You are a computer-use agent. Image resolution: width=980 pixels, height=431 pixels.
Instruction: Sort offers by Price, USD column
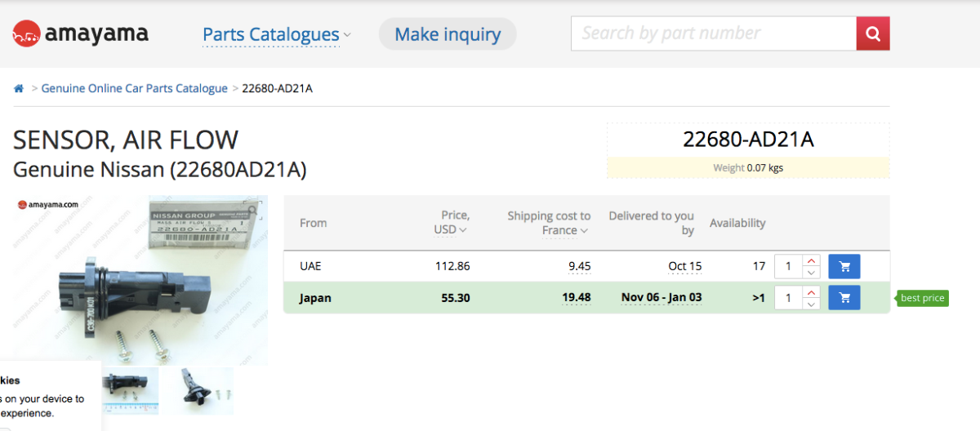coord(452,223)
